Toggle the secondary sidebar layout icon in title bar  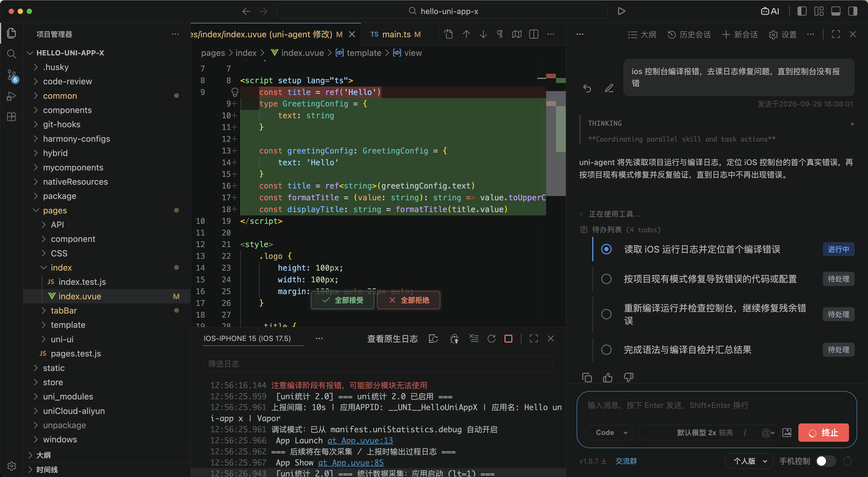coord(852,11)
